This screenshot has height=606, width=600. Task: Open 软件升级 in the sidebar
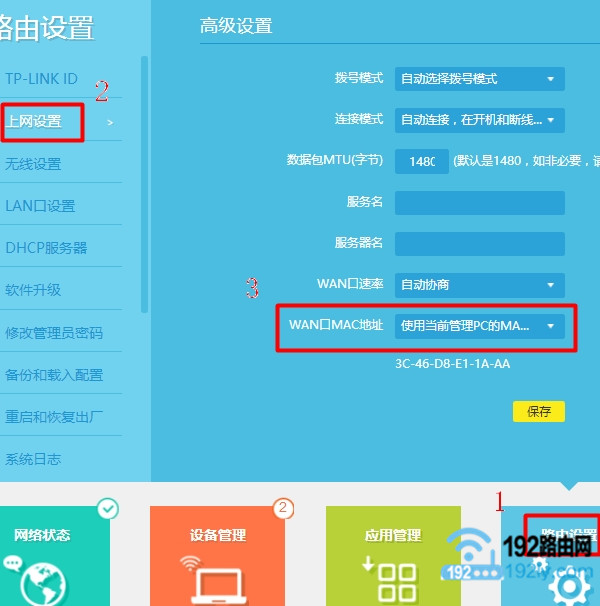[34, 290]
